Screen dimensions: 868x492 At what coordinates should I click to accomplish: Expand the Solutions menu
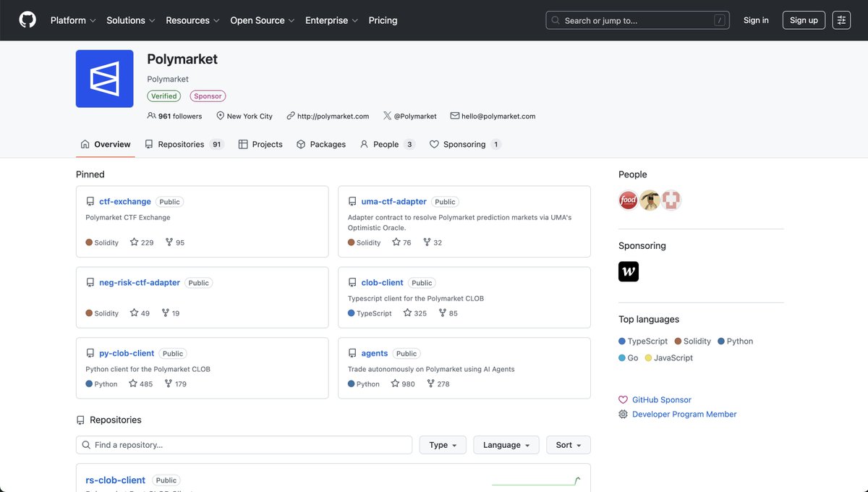click(131, 20)
